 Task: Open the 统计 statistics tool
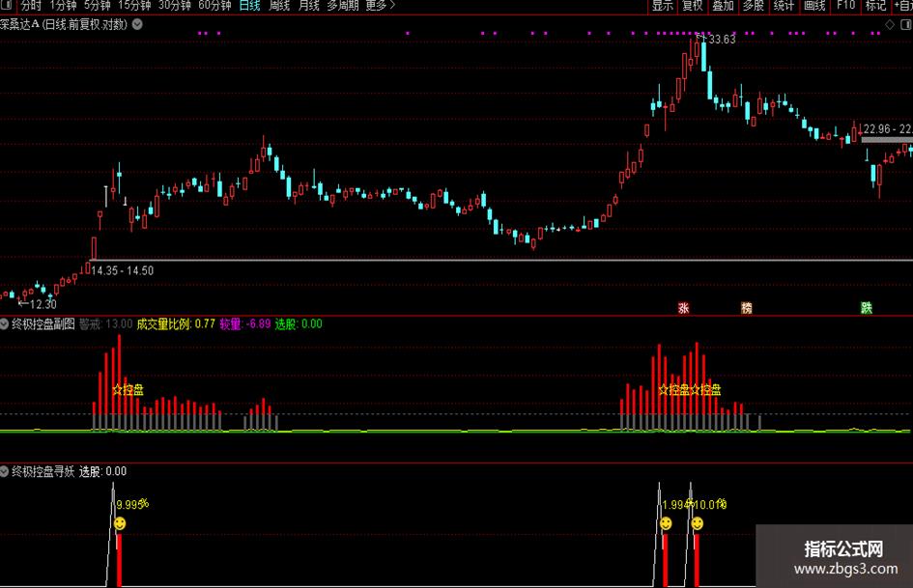[x=784, y=6]
